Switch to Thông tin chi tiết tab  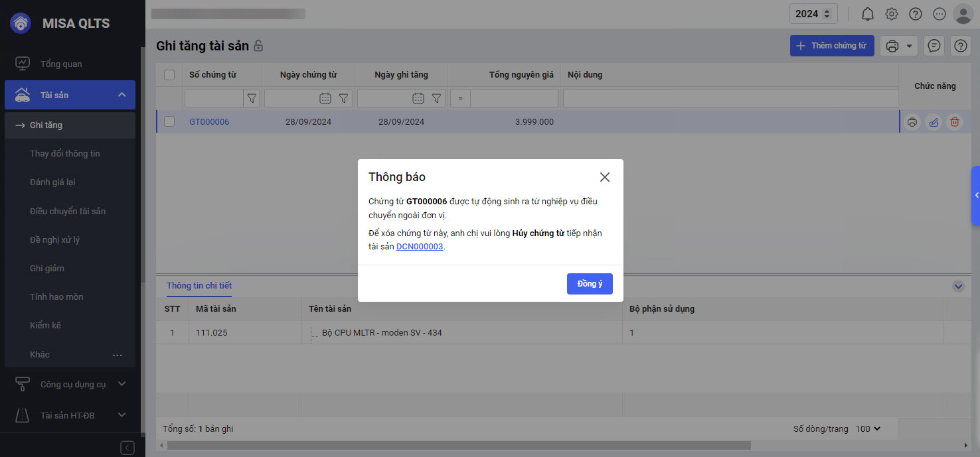(x=199, y=286)
